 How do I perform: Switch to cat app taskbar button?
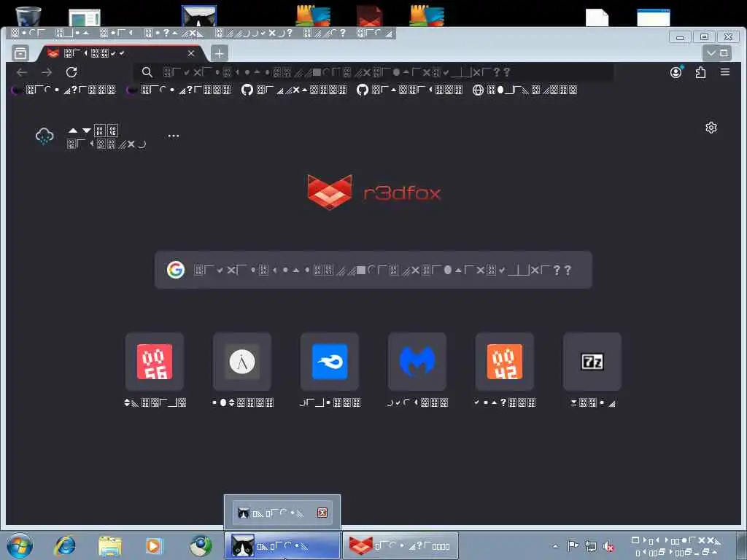click(x=282, y=546)
